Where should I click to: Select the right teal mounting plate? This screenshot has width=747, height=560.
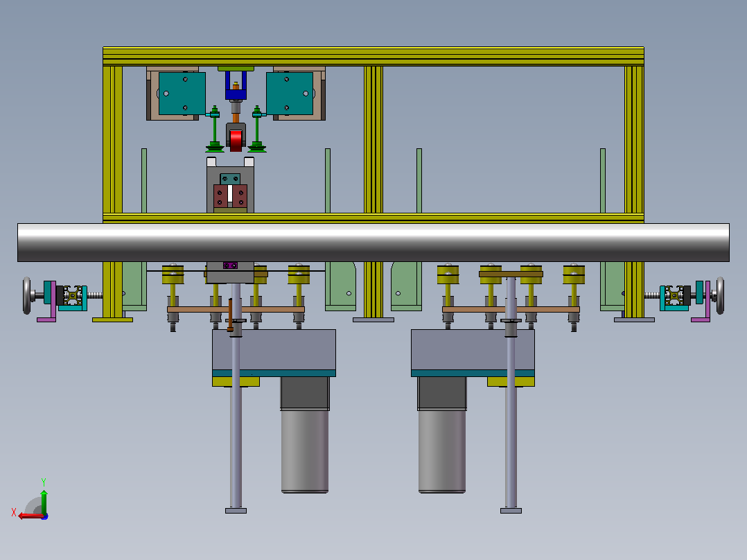tap(290, 94)
